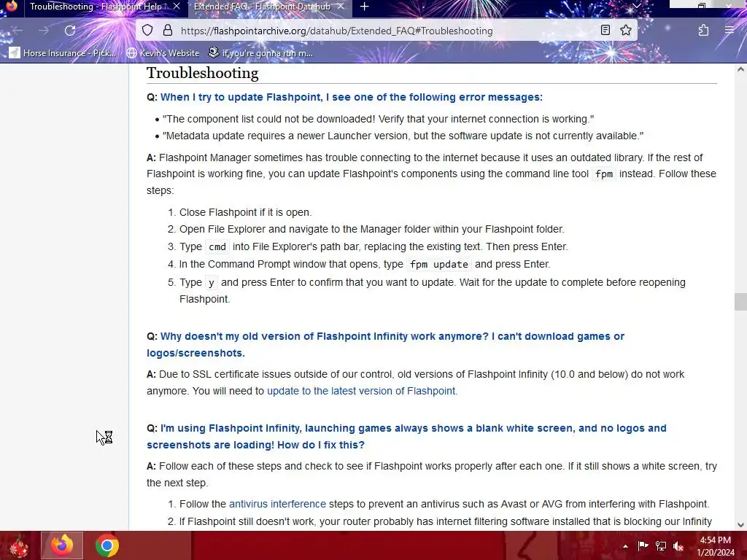Click the page scrollbar up arrow
747x560 pixels.
[740, 69]
